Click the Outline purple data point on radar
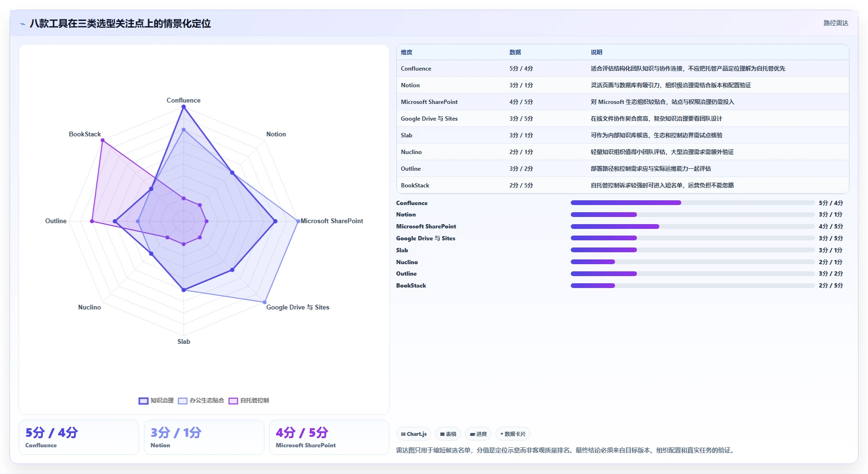 coord(92,221)
